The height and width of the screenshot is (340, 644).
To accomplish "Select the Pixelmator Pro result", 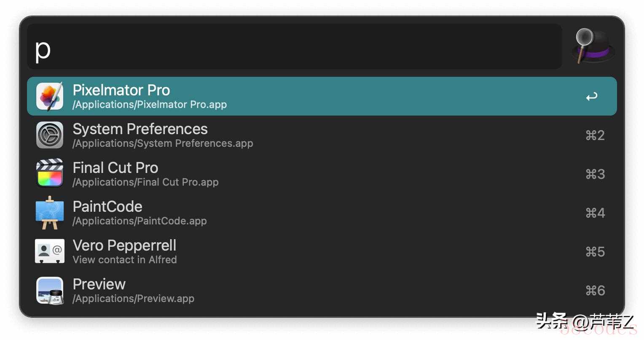I will [x=322, y=96].
